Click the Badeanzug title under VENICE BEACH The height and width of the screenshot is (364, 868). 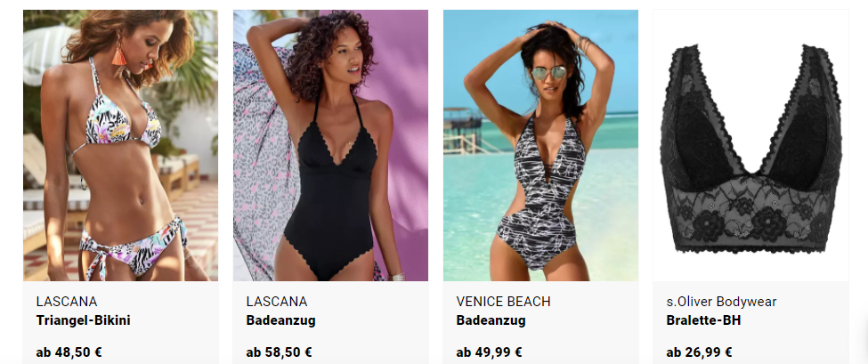pyautogui.click(x=491, y=320)
